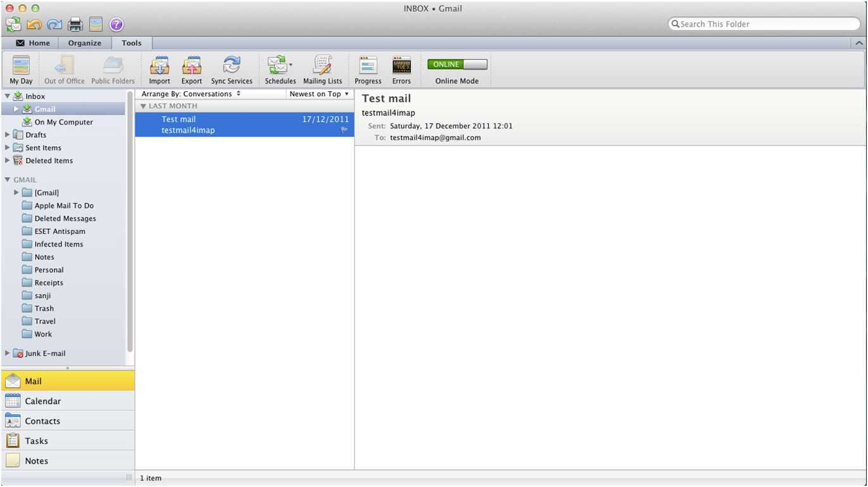Toggle the Online Mode switch

[x=457, y=65]
